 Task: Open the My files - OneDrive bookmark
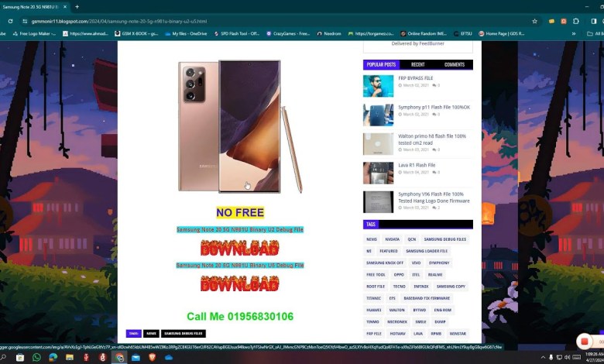click(x=186, y=33)
